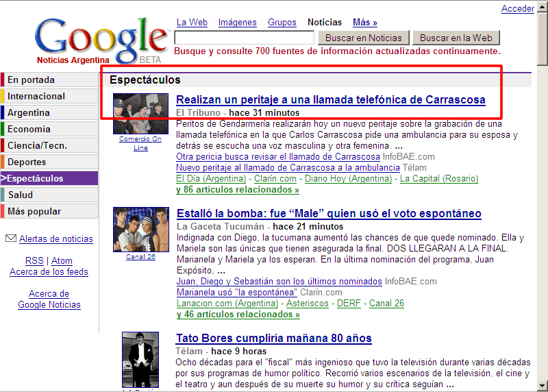
Task: Open Asteriscos source link
Action: (308, 304)
